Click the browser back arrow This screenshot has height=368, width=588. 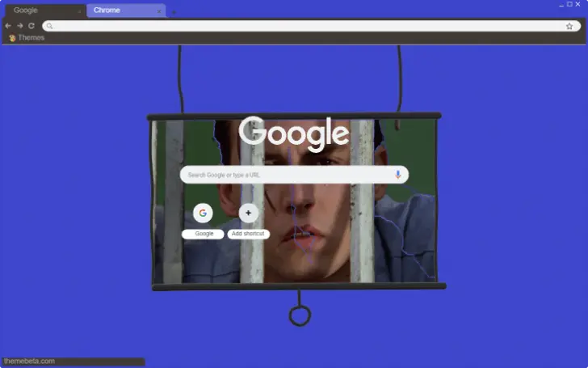(8, 26)
